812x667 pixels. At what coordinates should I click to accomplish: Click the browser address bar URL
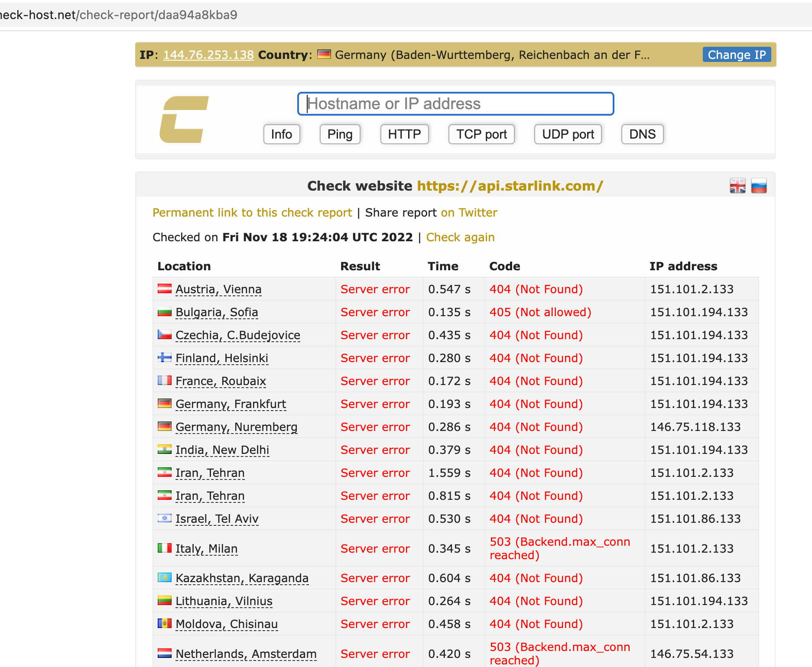(119, 15)
